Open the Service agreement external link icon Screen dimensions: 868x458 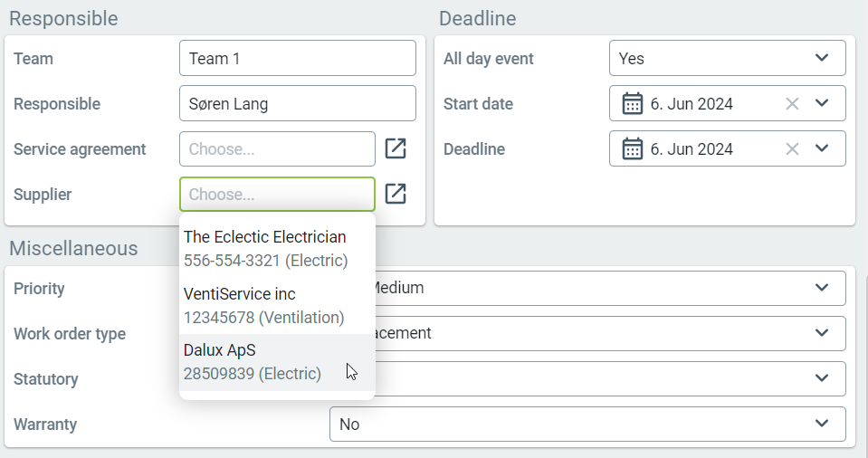coord(396,149)
